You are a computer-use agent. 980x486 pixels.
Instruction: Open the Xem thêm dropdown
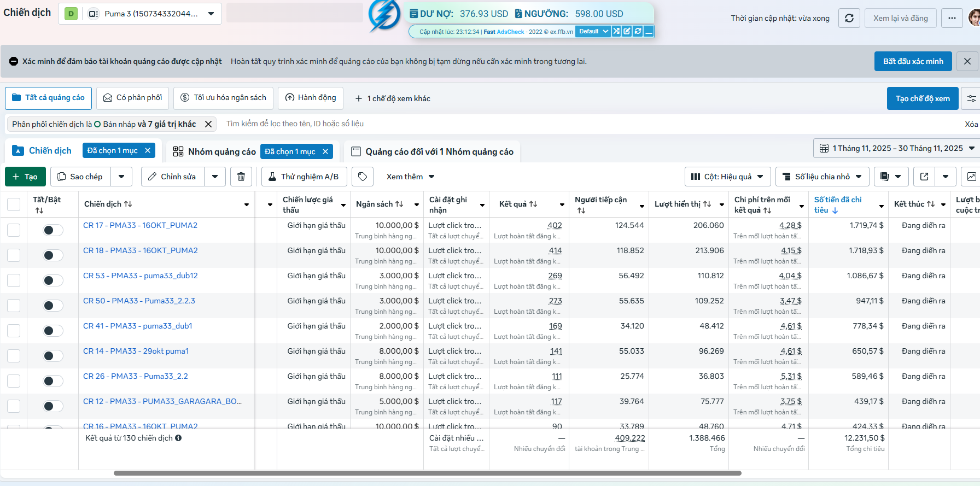[410, 177]
